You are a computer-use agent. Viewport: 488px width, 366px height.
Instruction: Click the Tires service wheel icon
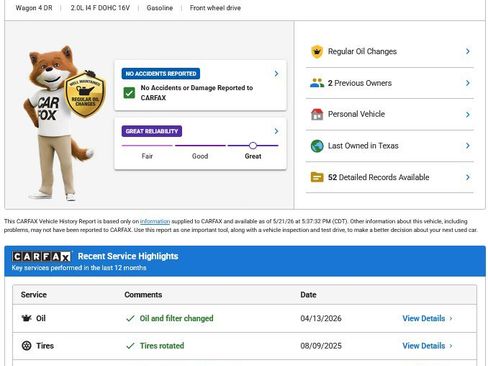click(x=26, y=346)
